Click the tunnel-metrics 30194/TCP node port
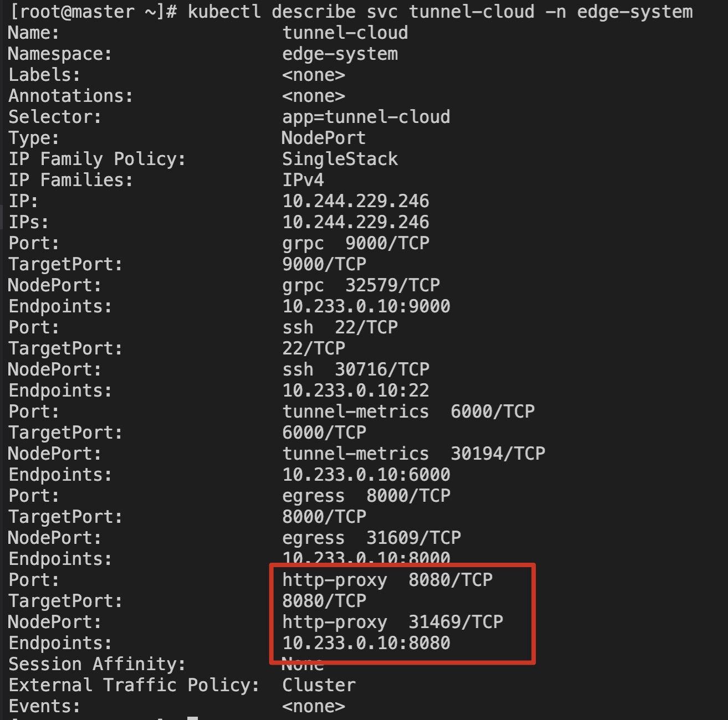The width and height of the screenshot is (728, 720). pos(413,454)
